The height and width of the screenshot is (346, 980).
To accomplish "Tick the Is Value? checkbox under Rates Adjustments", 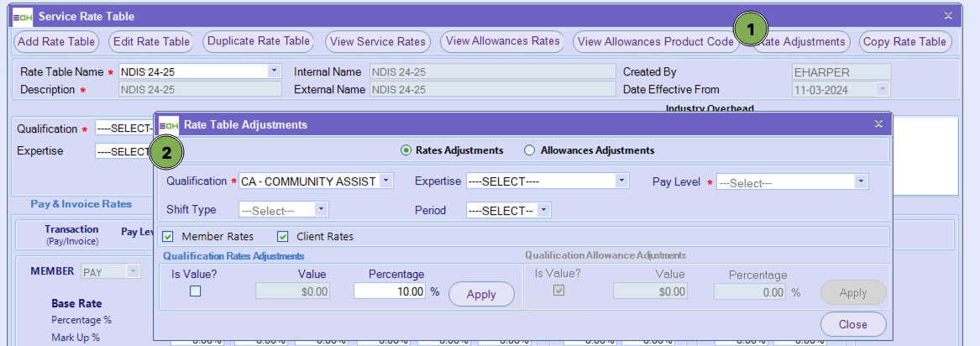I will 195,291.
